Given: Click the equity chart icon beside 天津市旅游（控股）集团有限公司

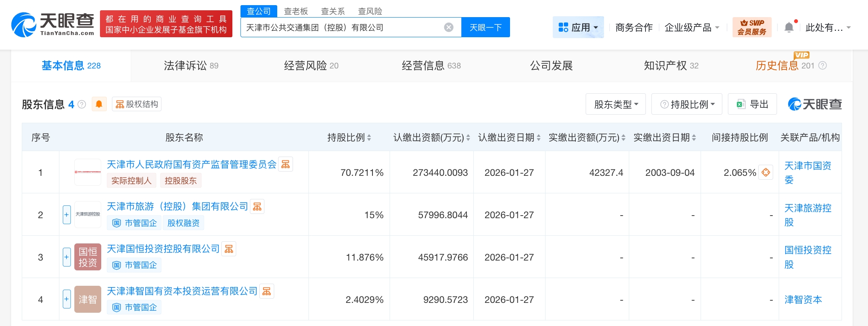Looking at the screenshot, I should (257, 207).
